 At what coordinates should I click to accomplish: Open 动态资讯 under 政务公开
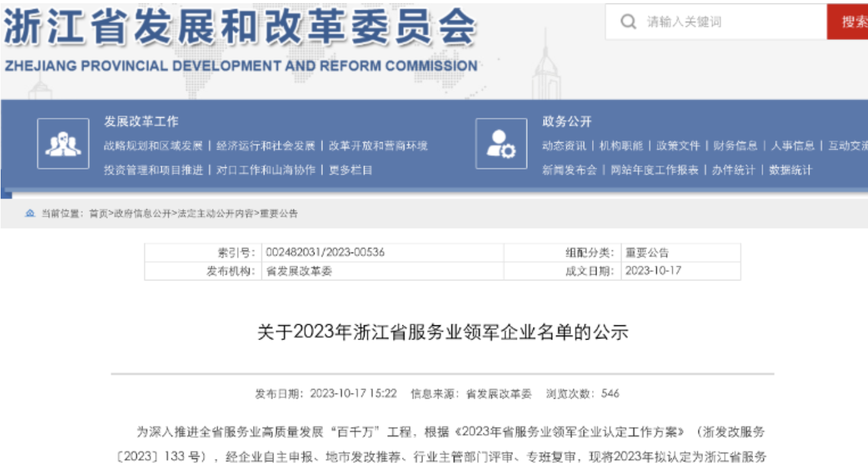point(564,146)
